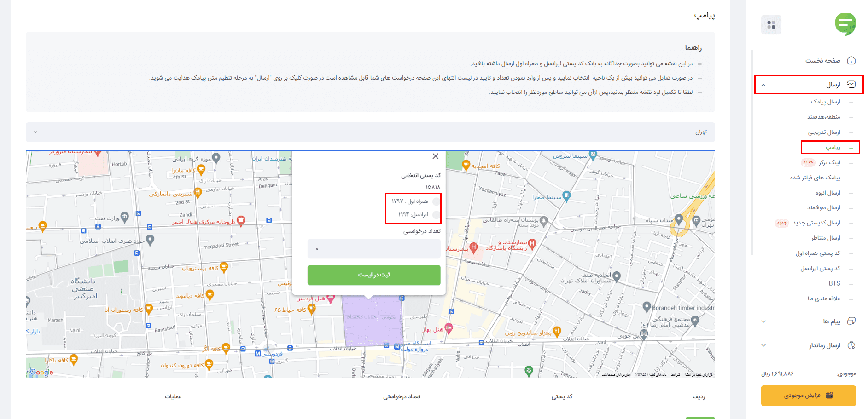Click the کافه رستوران ایا map marker
This screenshot has height=419, width=868.
(149, 309)
